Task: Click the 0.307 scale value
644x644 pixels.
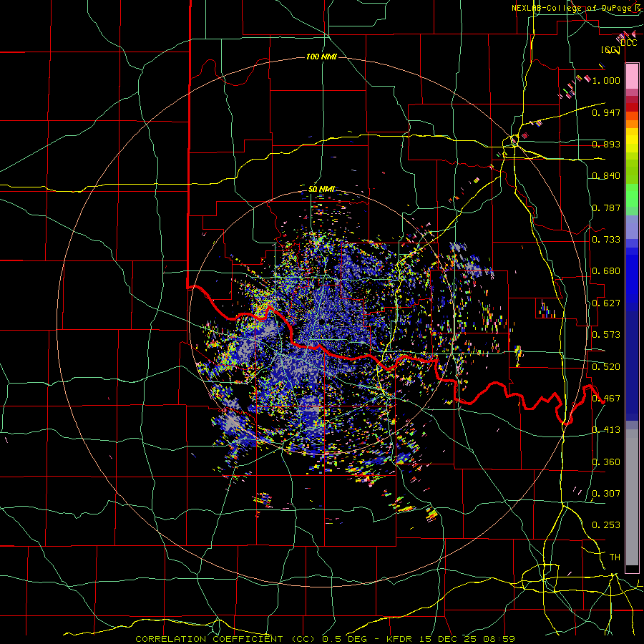Action: click(x=606, y=494)
